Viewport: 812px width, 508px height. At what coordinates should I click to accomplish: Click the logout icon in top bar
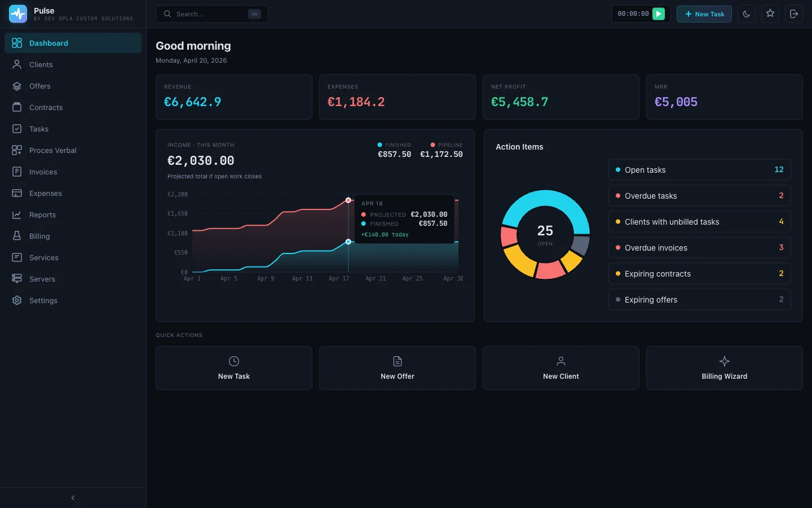794,14
